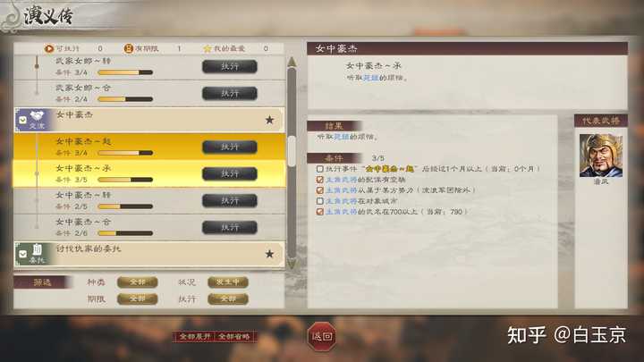Collapse the 女中豪杰 group via its checkmark
The height and width of the screenshot is (362, 644).
point(22,120)
